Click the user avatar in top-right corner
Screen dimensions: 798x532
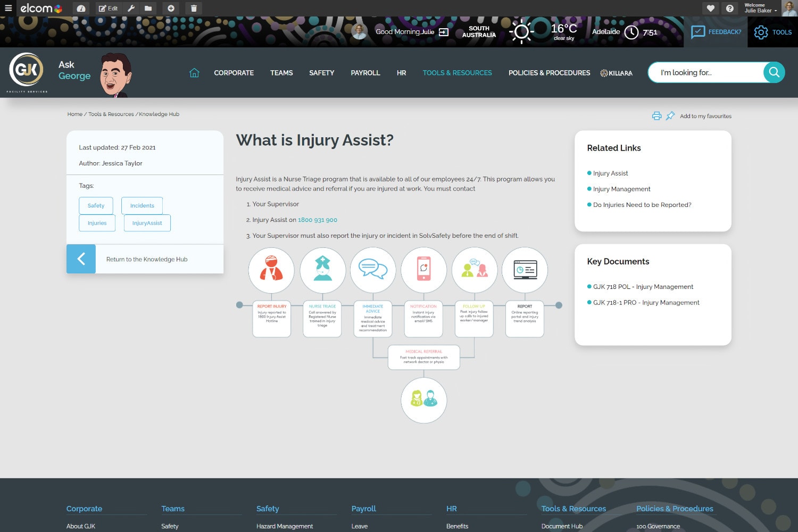[789, 8]
